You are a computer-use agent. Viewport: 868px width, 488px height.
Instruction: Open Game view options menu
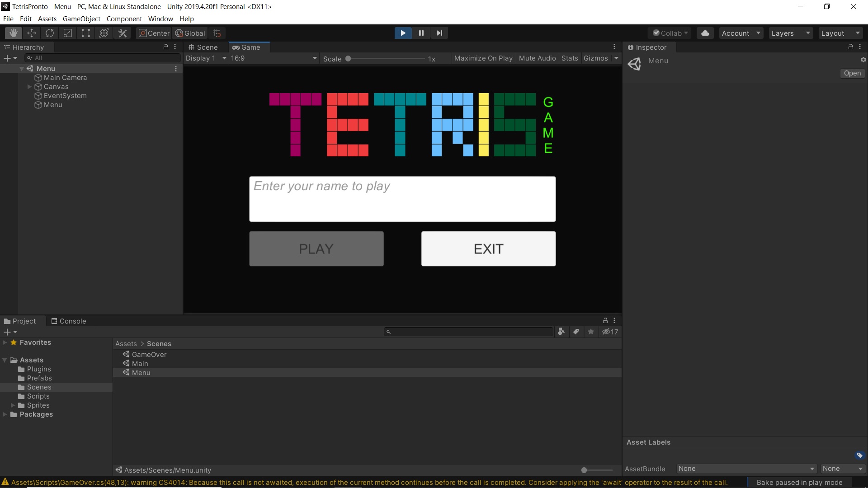click(614, 47)
